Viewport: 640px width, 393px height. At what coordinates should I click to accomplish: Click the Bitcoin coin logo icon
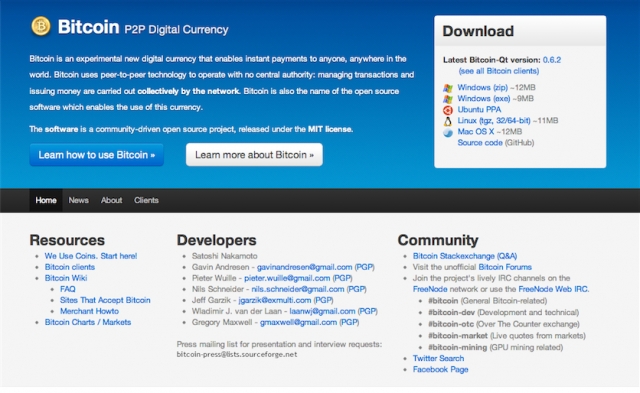coord(41,26)
